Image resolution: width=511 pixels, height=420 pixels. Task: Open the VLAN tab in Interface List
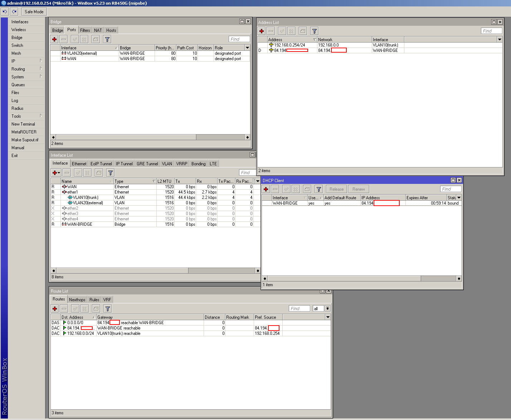[x=167, y=164]
